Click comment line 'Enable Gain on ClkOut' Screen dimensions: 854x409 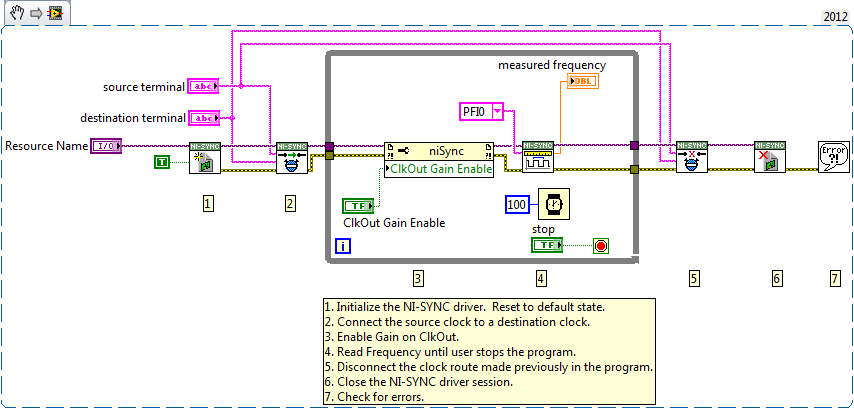(391, 337)
